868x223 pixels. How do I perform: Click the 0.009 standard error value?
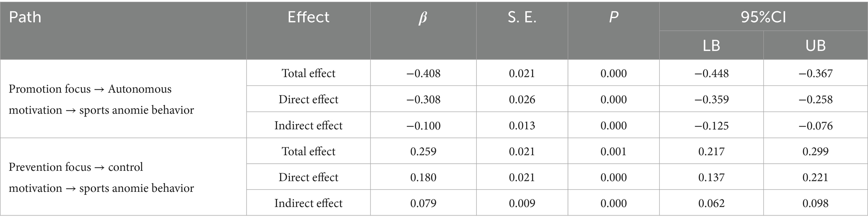(522, 203)
